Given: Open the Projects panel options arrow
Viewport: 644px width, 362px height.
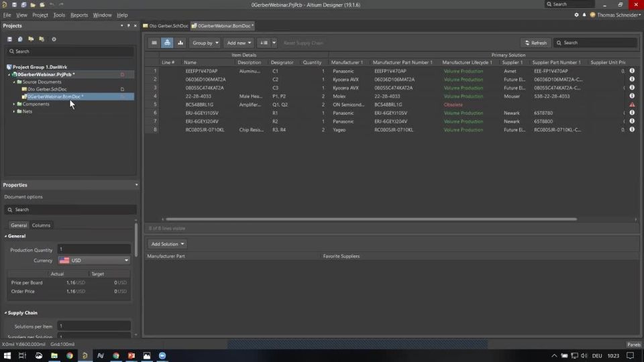Looking at the screenshot, I should pos(121,25).
